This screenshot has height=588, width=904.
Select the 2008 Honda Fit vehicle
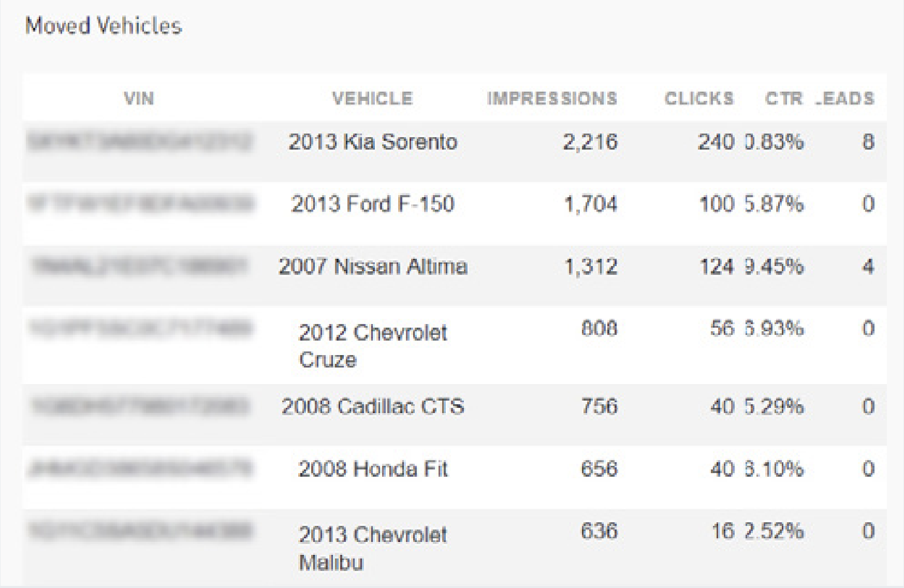[x=373, y=469]
